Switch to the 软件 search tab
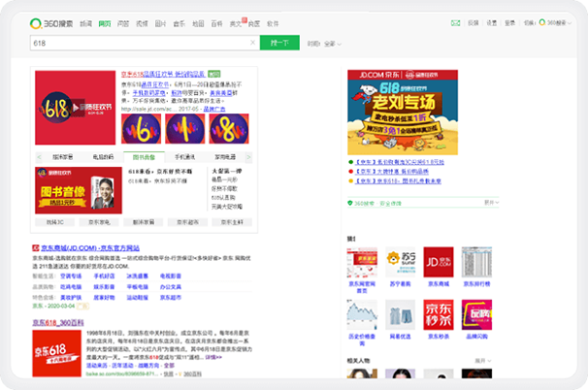This screenshot has width=588, height=390. [x=273, y=23]
